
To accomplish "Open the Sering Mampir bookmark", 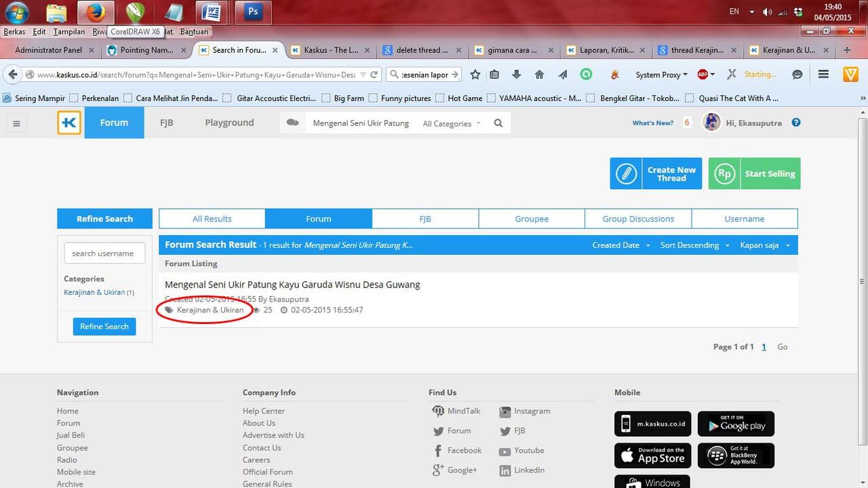I will (34, 98).
